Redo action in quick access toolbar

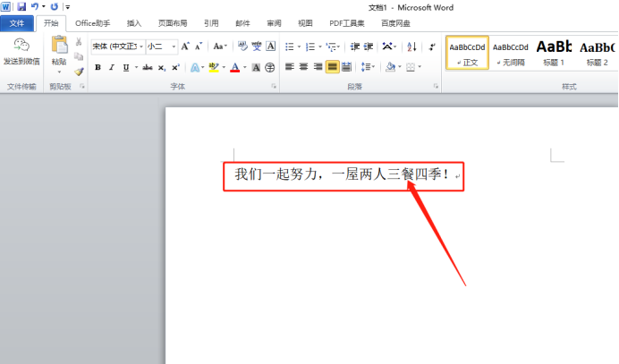click(x=55, y=7)
